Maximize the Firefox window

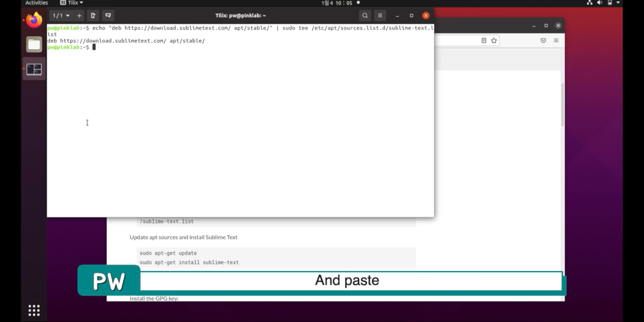pyautogui.click(x=546, y=26)
